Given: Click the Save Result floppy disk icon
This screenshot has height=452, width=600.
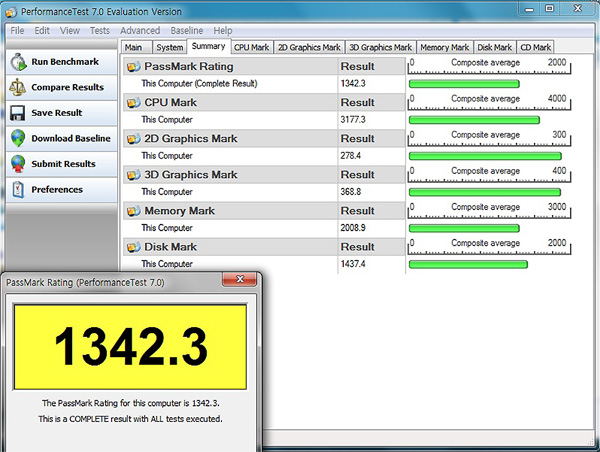Looking at the screenshot, I should tap(18, 113).
